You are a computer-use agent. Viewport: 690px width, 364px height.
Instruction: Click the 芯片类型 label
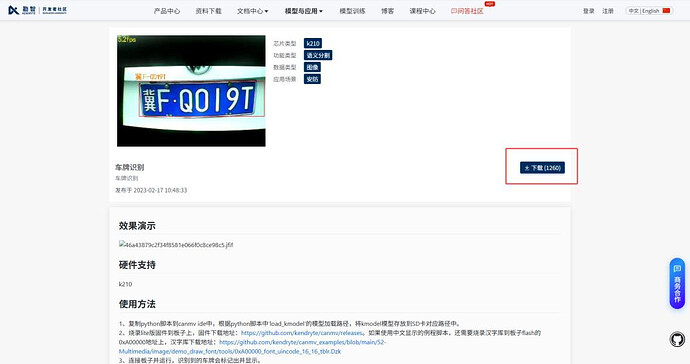285,43
